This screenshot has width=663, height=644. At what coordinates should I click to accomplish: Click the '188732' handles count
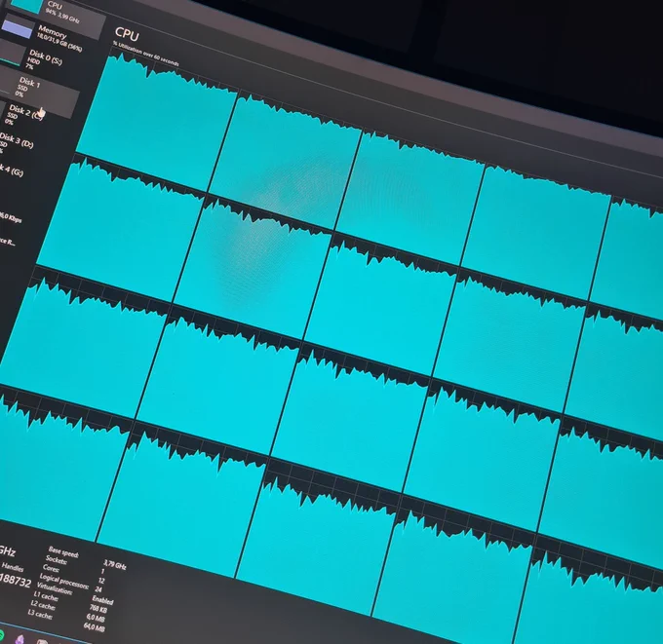16,581
